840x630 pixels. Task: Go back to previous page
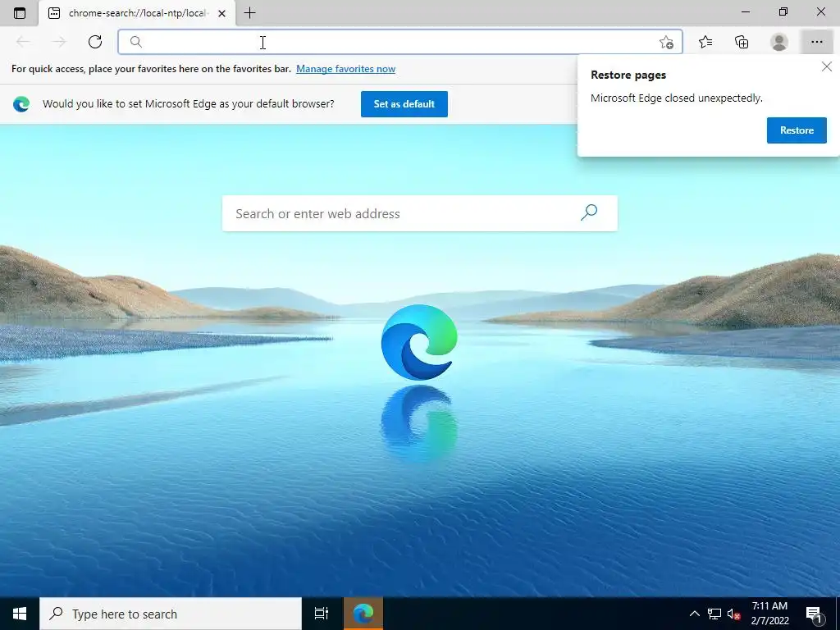click(23, 42)
